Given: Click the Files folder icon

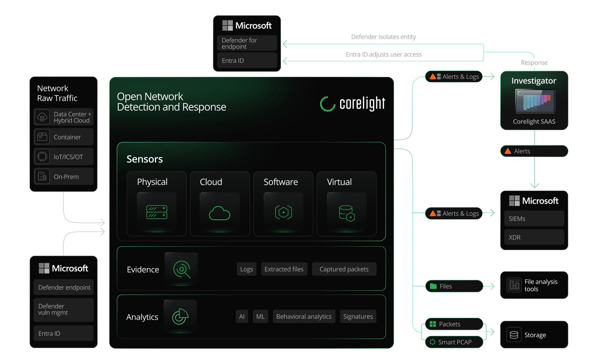Looking at the screenshot, I should 433,286.
